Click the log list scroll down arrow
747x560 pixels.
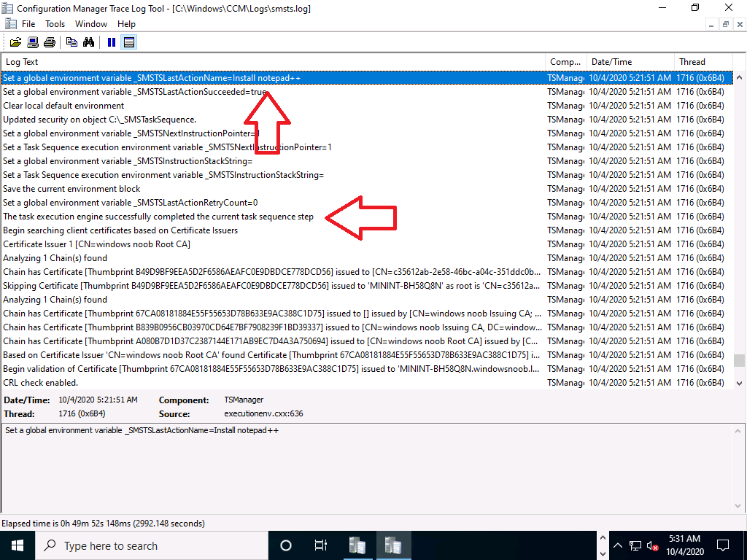tap(740, 383)
